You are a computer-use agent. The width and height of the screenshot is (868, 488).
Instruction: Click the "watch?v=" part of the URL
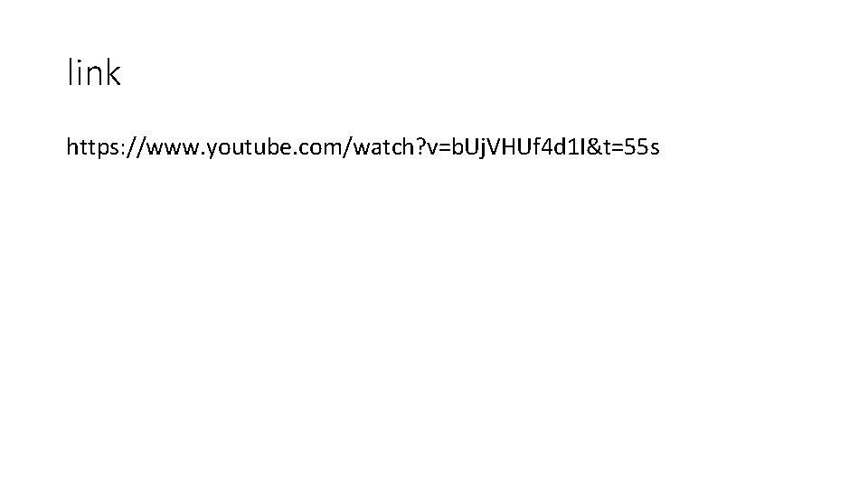point(401,147)
